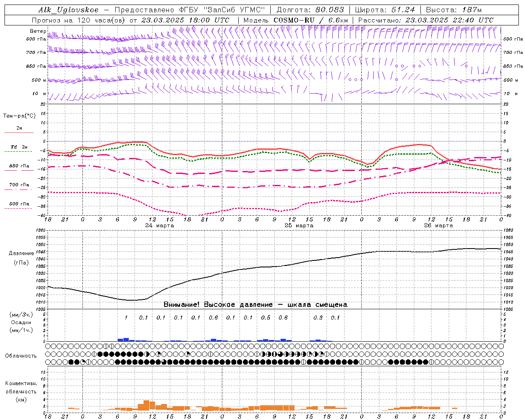Click the (мм/3ч.) precipitation unit label
525x420 pixels.
(x=21, y=315)
